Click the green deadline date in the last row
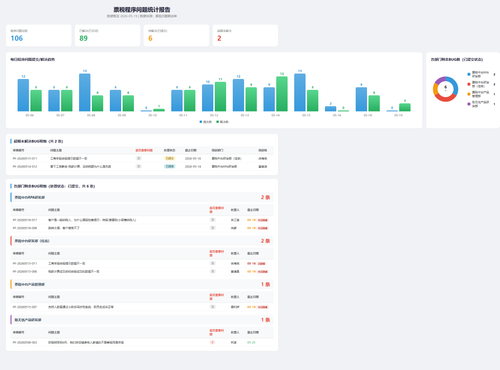Viewport: 500px width, 370px height. point(251,342)
